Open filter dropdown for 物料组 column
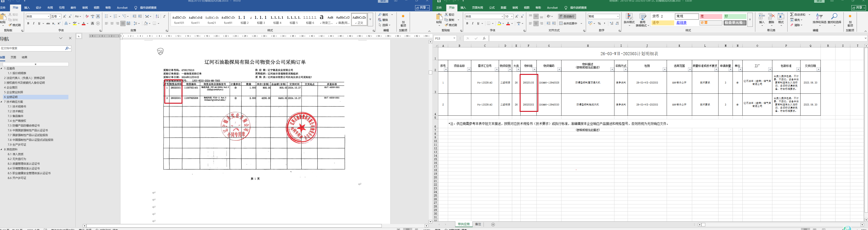Screen dimensions: 868x230 pos(535,70)
